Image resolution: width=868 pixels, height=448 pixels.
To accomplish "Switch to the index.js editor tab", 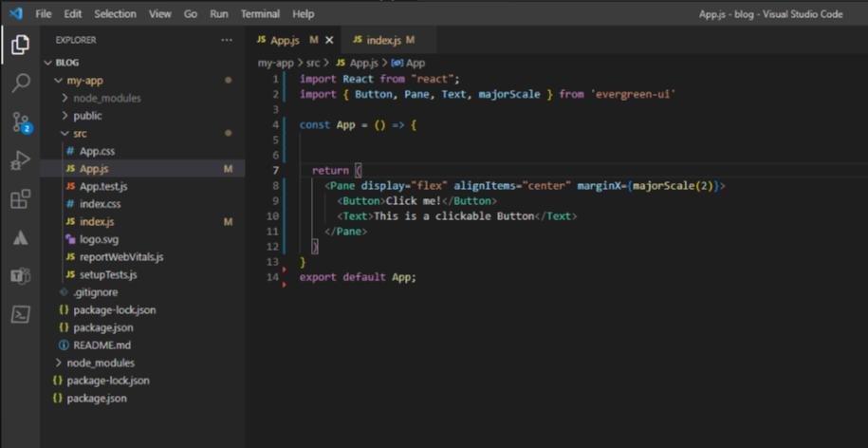I will [383, 40].
